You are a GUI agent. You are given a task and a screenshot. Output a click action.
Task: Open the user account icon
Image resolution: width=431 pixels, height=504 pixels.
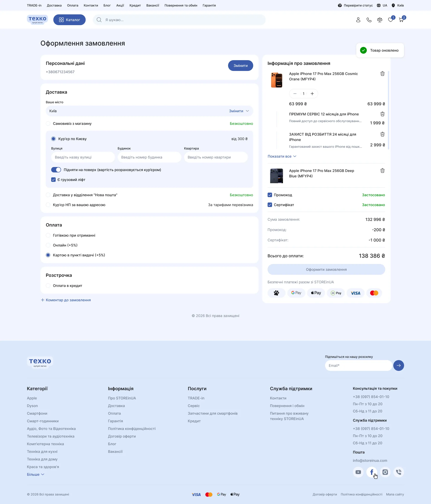[x=358, y=20]
